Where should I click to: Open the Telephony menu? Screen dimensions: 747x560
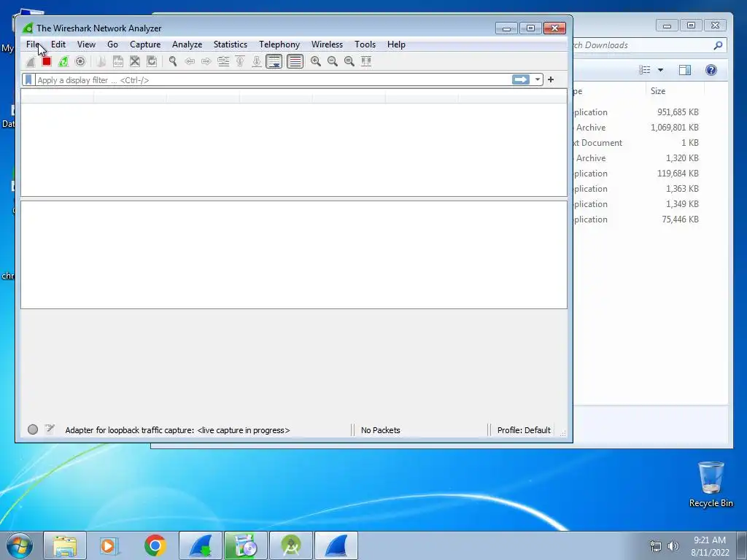pos(279,44)
